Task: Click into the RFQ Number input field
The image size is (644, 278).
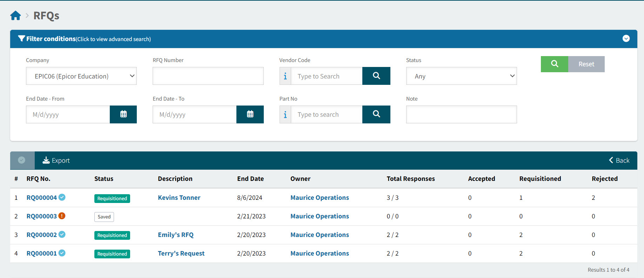Action: [x=208, y=76]
